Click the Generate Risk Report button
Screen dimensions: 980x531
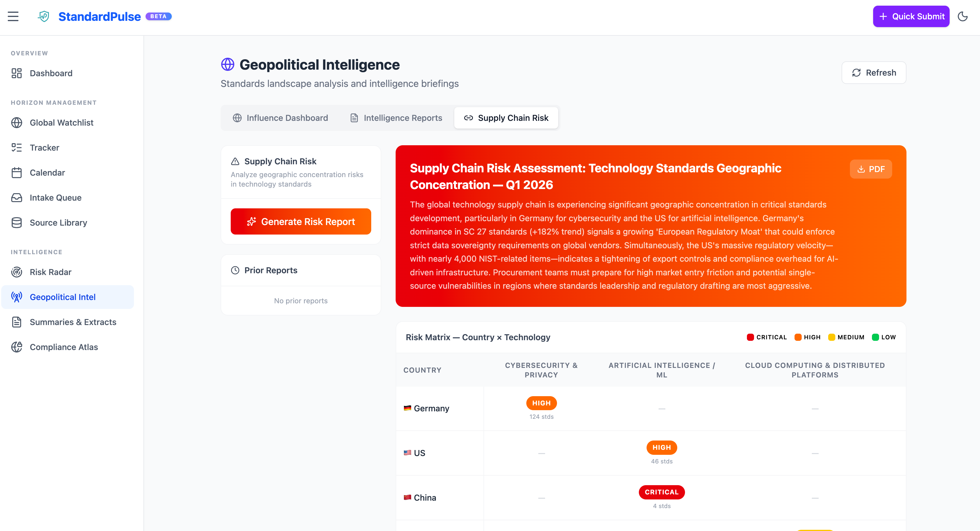(x=301, y=221)
